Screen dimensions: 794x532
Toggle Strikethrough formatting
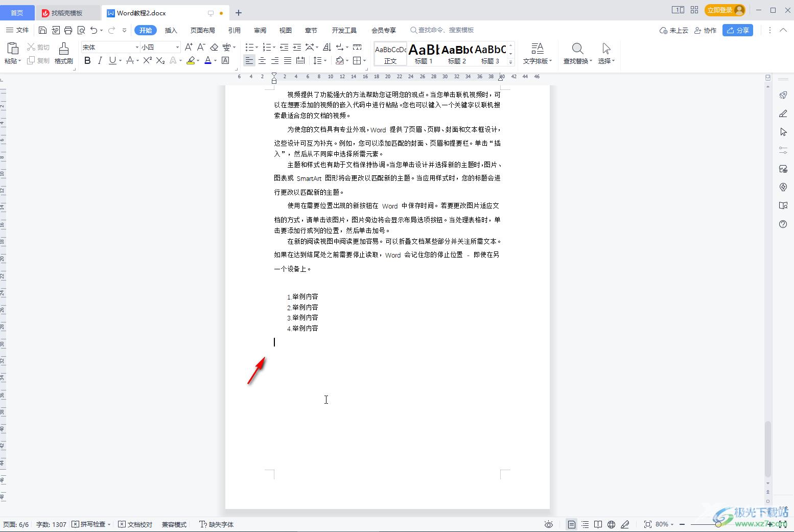130,60
